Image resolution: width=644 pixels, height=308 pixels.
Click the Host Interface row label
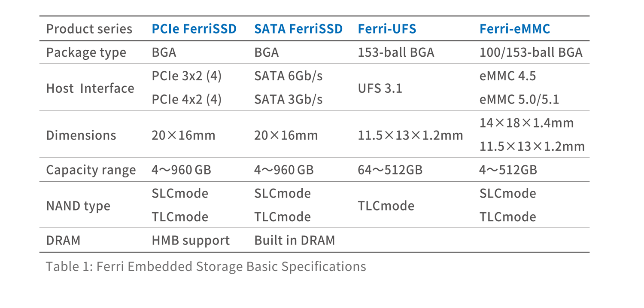[x=90, y=88]
